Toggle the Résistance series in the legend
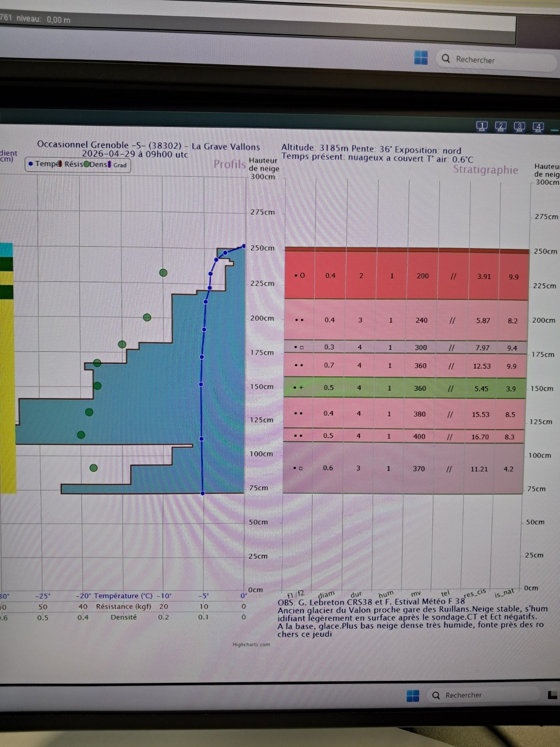560x747 pixels. coord(72,164)
